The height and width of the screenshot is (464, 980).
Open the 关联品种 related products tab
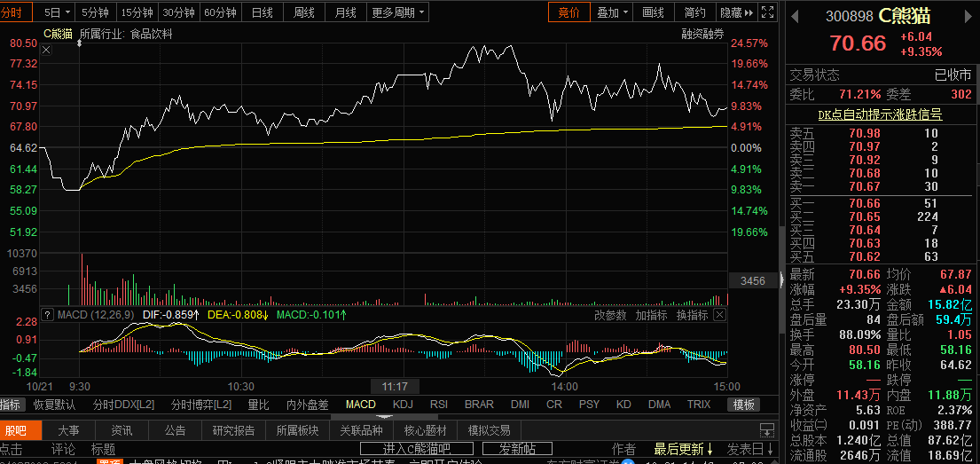click(x=361, y=430)
